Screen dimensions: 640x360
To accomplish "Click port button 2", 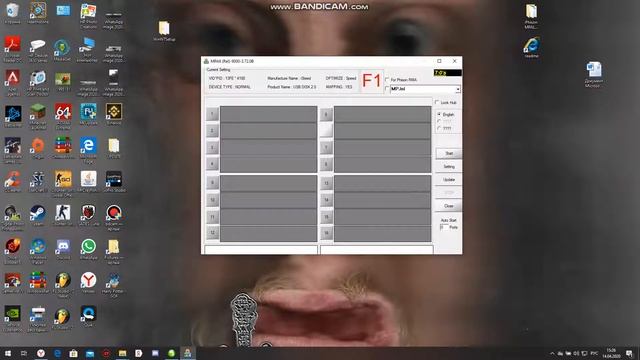I will pos(212,131).
